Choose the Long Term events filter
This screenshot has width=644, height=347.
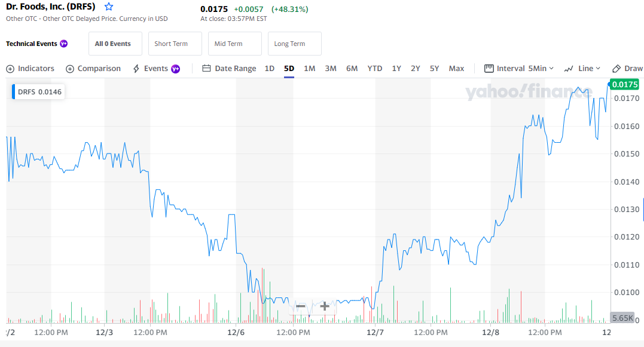294,44
